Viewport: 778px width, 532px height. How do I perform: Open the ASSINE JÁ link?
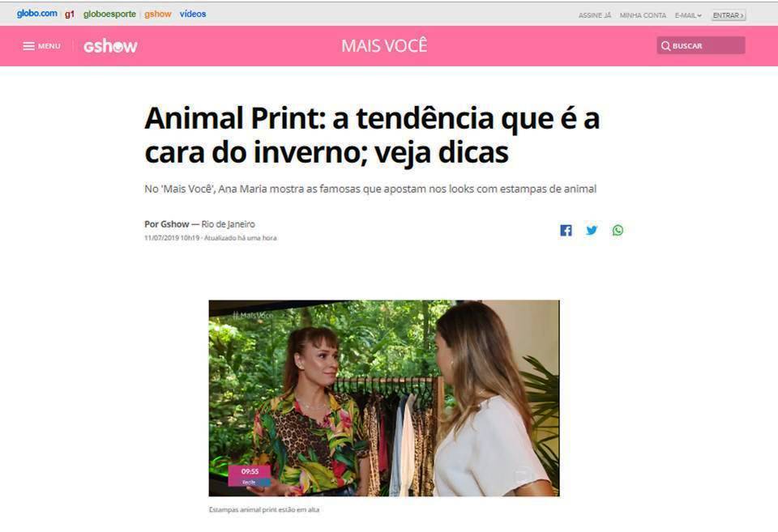595,15
